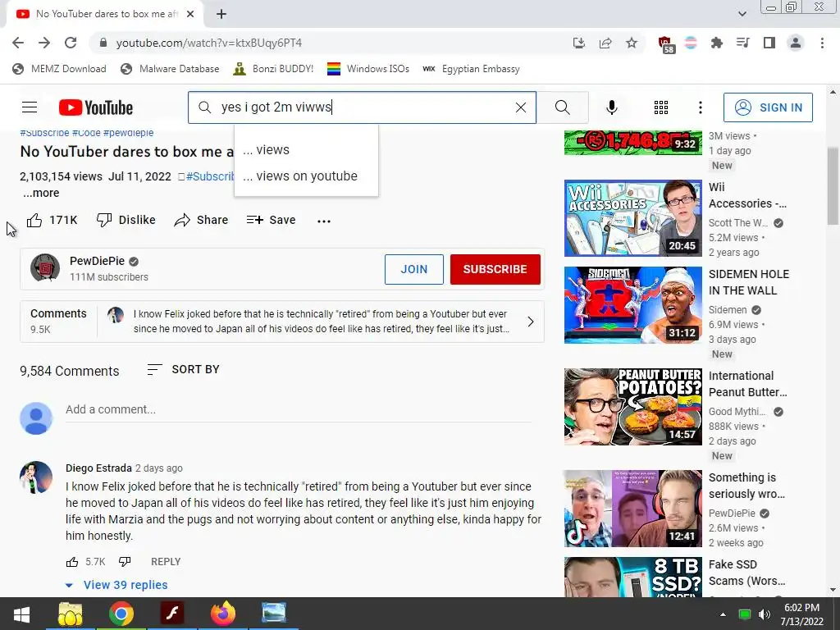840x630 pixels.
Task: Open Malware Database bookmark
Action: (x=170, y=69)
